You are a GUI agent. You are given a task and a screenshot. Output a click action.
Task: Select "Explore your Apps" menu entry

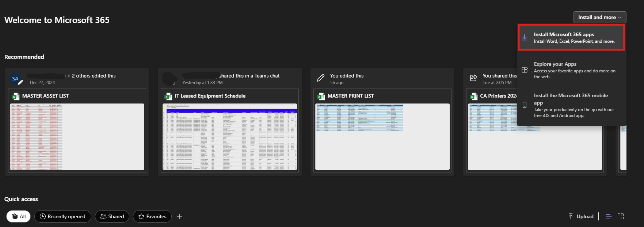[x=571, y=70]
